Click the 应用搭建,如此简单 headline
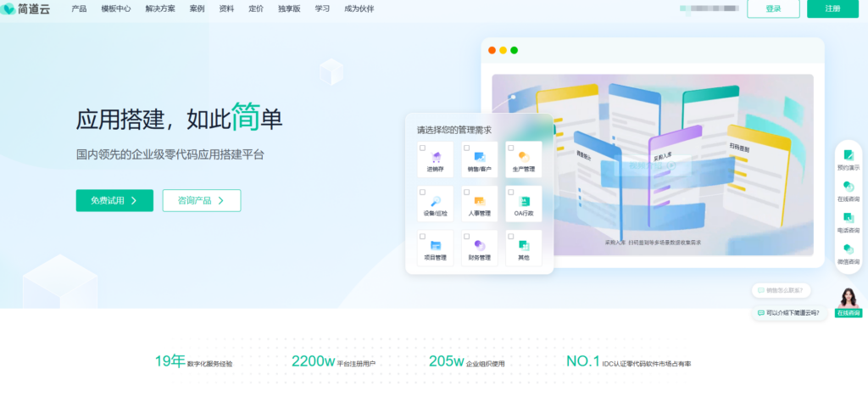The height and width of the screenshot is (397, 868). click(x=179, y=118)
